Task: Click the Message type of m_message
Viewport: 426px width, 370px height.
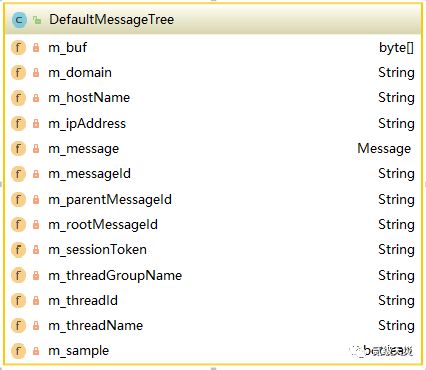Action: (x=384, y=149)
